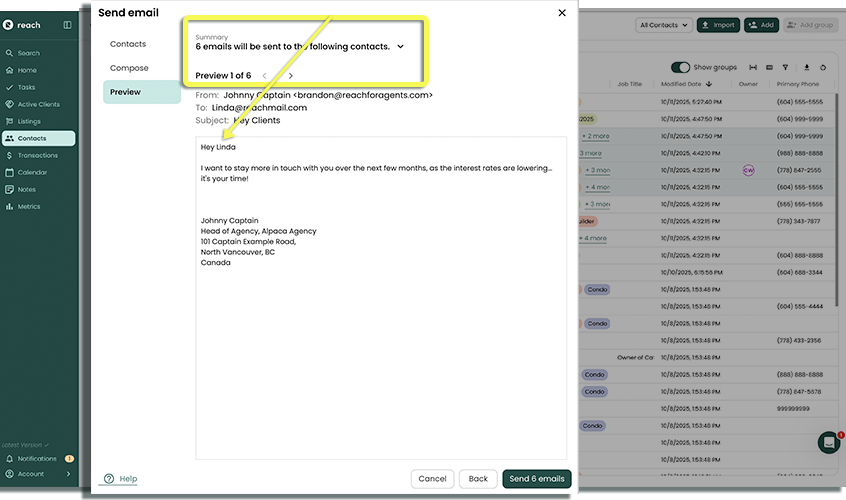Viewport: 846px width, 500px height.
Task: Switch to the Contacts step in dialog
Action: (x=128, y=44)
